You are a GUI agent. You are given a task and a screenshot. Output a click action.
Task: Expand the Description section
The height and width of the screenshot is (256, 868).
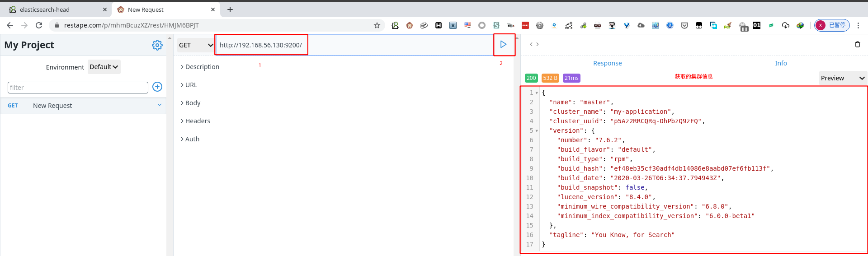200,67
